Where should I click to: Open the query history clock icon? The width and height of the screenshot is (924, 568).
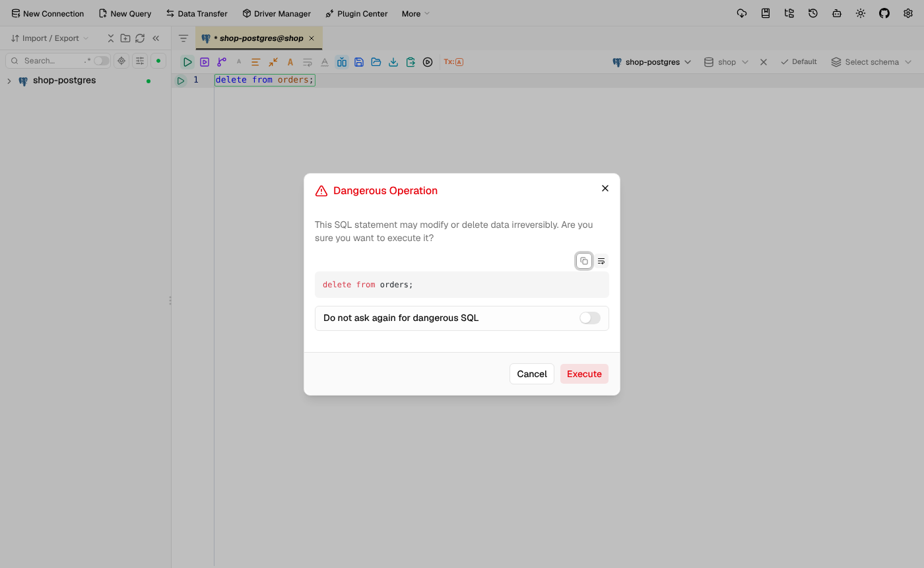[813, 13]
